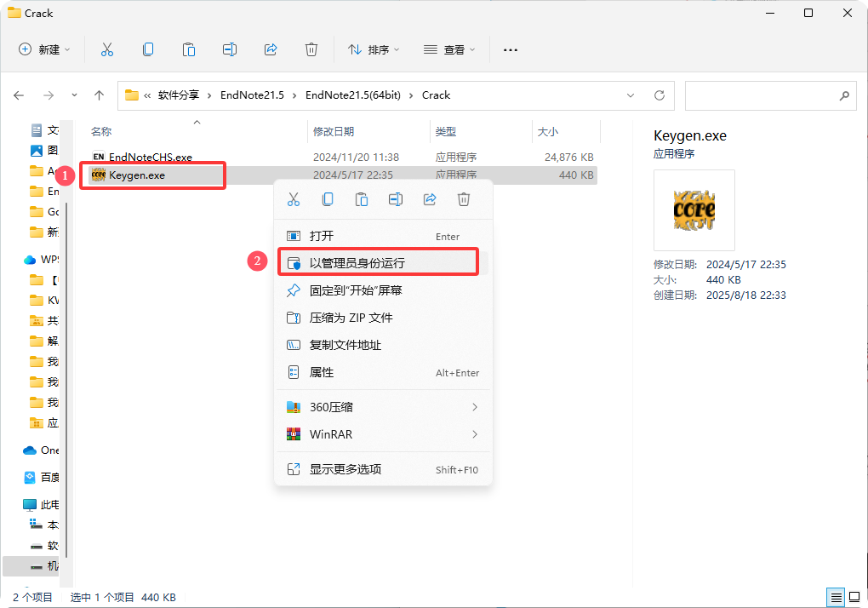Viewport: 868px width, 608px height.
Task: Open the WPS cloud item in sidebar
Action: (42, 260)
